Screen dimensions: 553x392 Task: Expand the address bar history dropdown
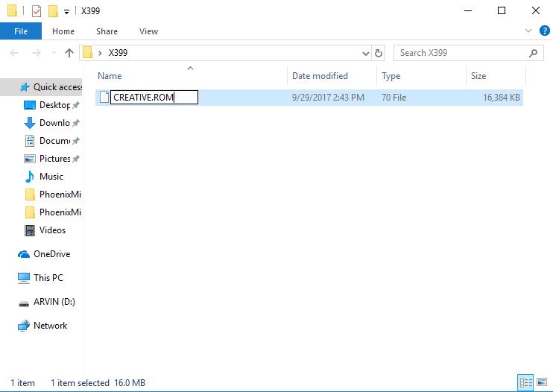(x=365, y=54)
